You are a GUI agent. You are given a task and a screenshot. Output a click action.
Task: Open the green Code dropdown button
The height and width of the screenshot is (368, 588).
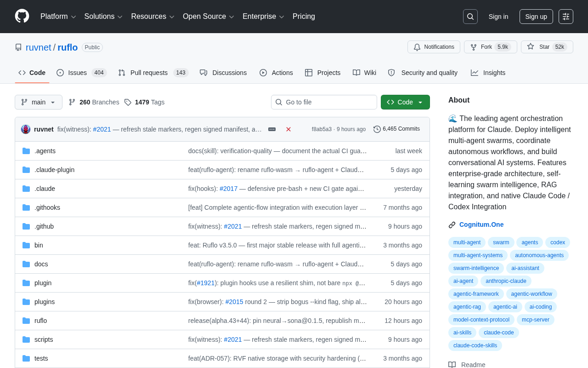point(405,102)
